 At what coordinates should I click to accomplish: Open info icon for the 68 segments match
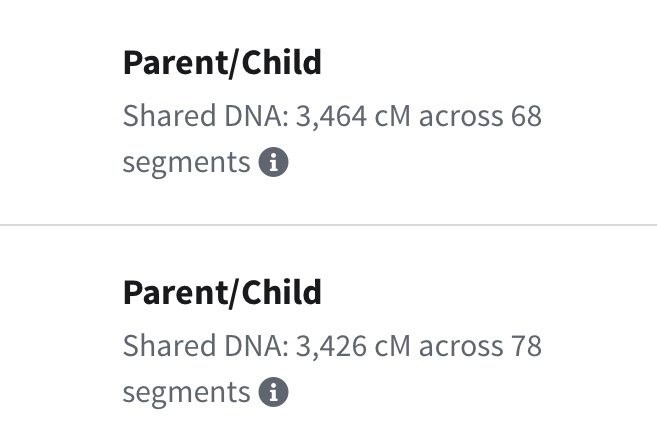click(x=273, y=163)
